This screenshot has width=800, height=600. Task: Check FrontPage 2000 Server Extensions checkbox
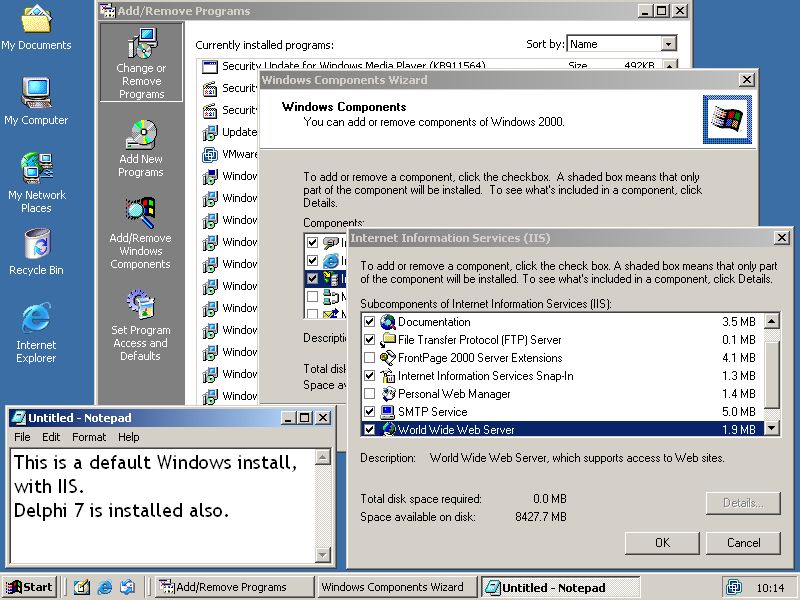click(369, 358)
